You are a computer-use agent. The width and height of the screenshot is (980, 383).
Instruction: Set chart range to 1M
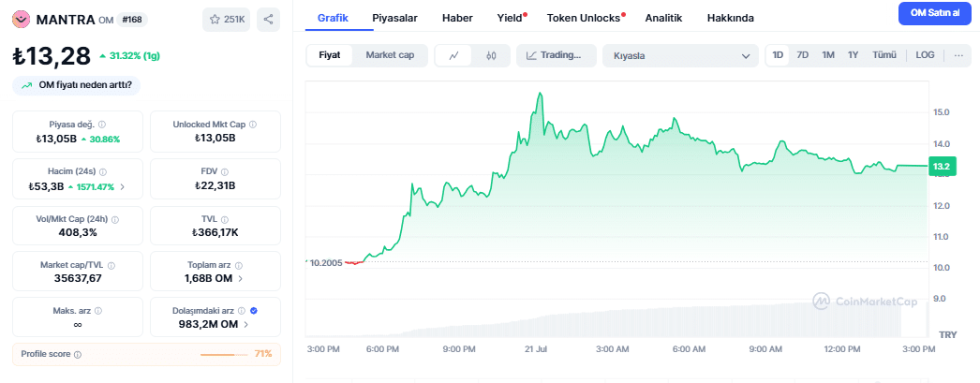(828, 55)
